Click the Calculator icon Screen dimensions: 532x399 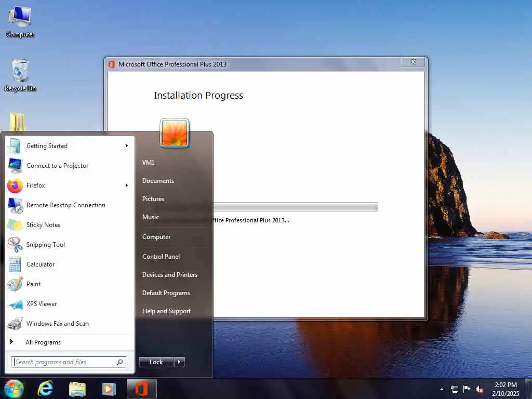15,264
